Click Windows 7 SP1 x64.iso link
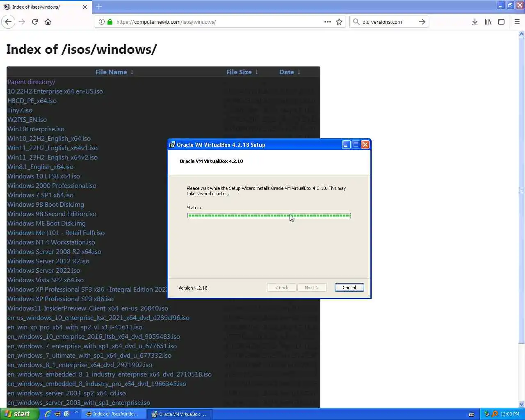Screen dimensions: 525x420 pyautogui.click(x=40, y=195)
